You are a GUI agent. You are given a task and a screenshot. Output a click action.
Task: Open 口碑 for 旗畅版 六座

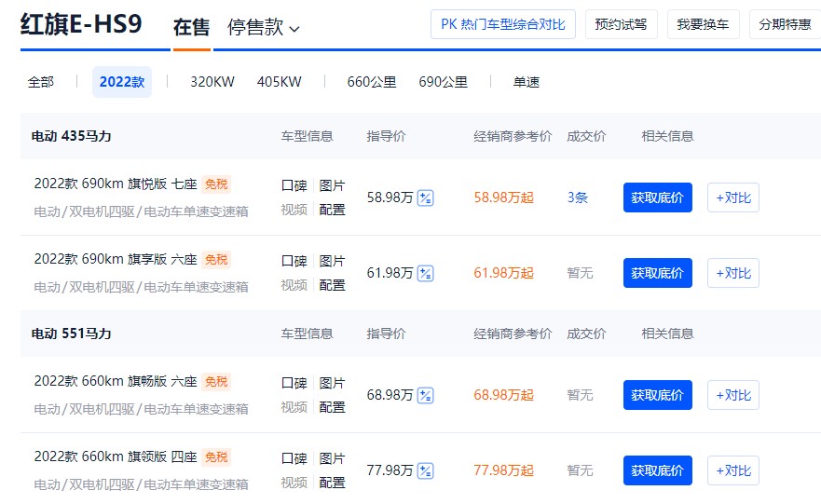(294, 383)
